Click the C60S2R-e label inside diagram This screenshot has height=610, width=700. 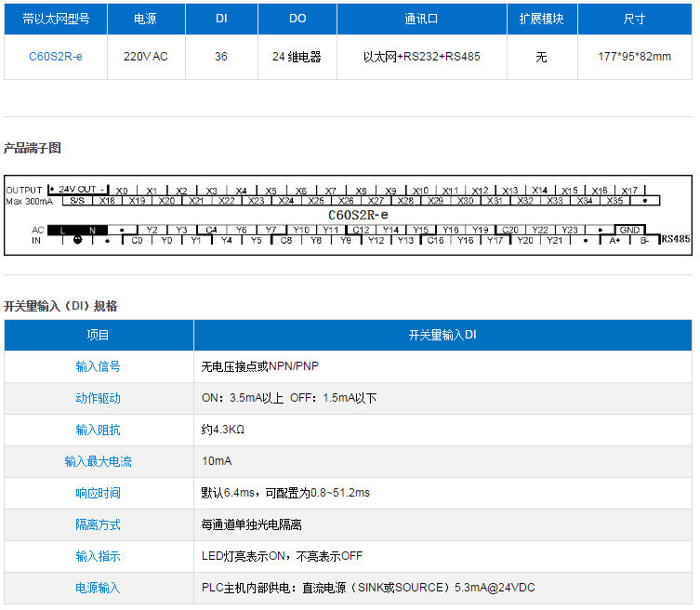click(358, 215)
